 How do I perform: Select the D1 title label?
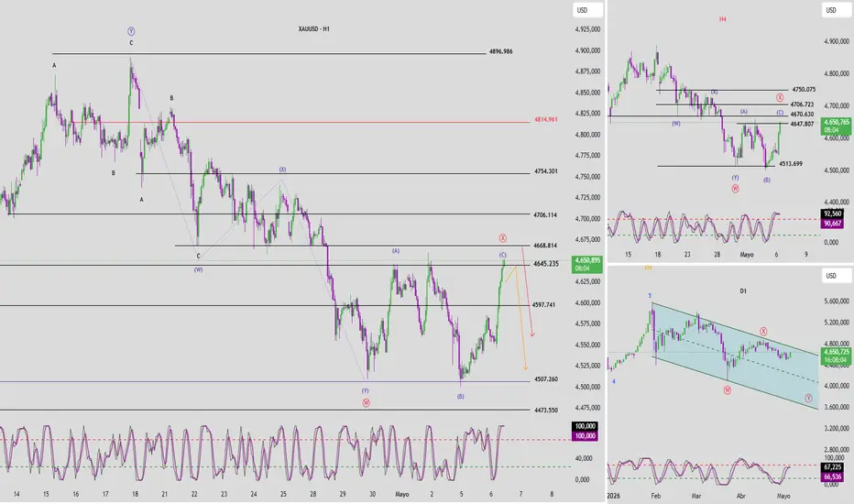coord(743,291)
